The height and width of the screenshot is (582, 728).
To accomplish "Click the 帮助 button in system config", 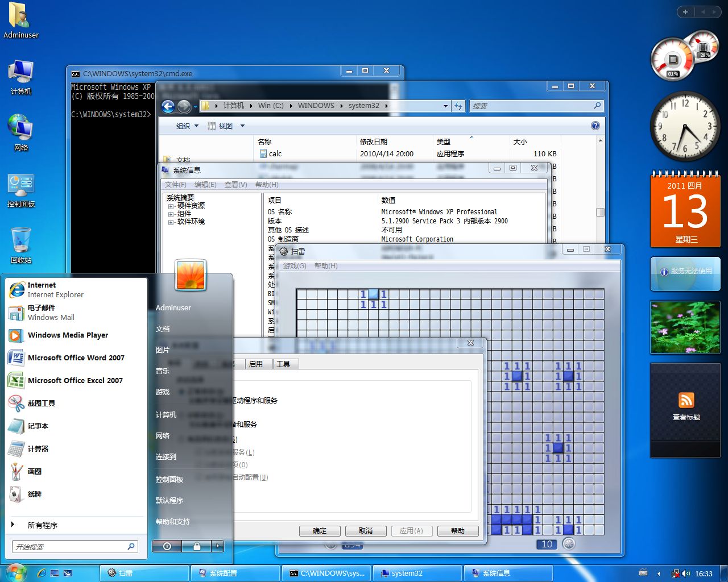I will (458, 531).
